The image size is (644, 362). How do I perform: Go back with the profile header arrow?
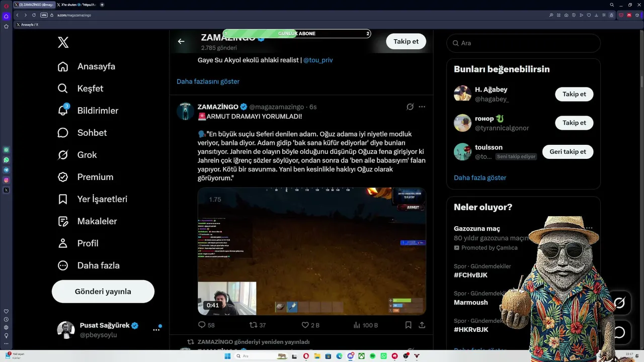[181, 41]
